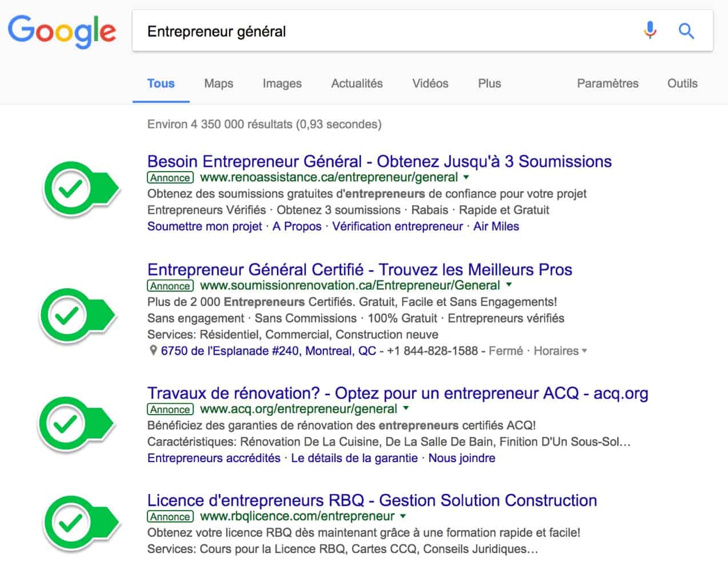This screenshot has width=728, height=581.
Task: Expand dropdown arrow next to rbqlicence URL
Action: 403,516
